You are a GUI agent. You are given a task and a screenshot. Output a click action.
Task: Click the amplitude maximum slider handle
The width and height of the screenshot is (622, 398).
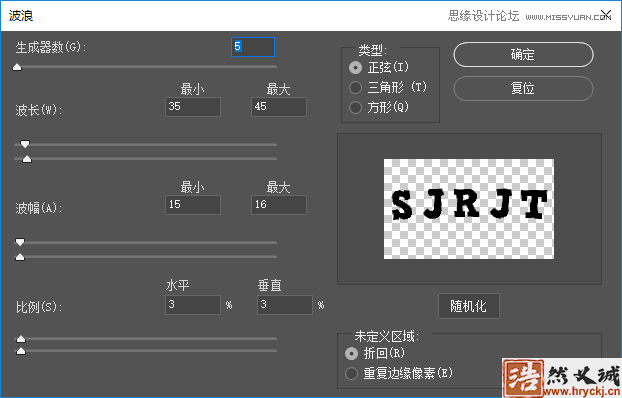pos(20,257)
